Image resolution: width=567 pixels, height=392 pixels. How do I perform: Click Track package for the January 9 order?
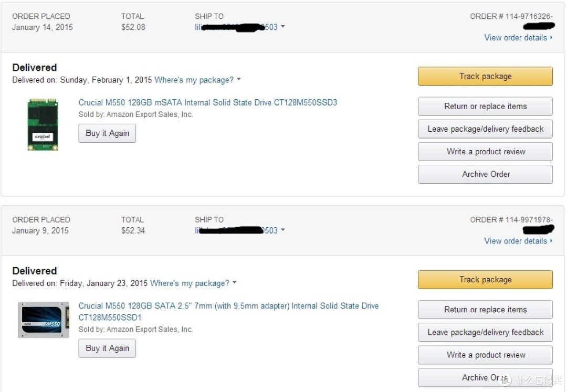[485, 280]
